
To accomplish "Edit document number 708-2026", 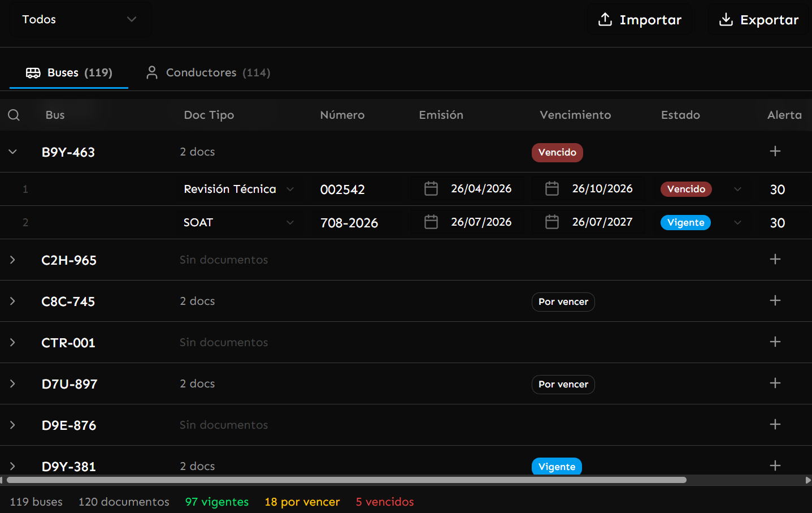I will 349,223.
